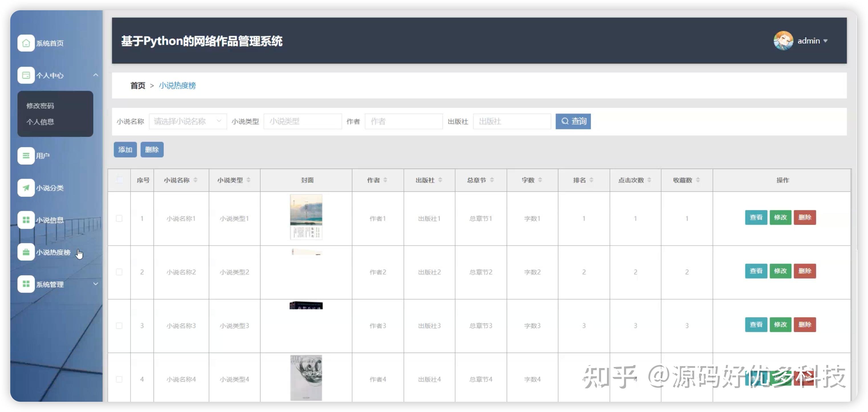
Task: Open 系统管理 via its sidebar icon
Action: point(26,284)
